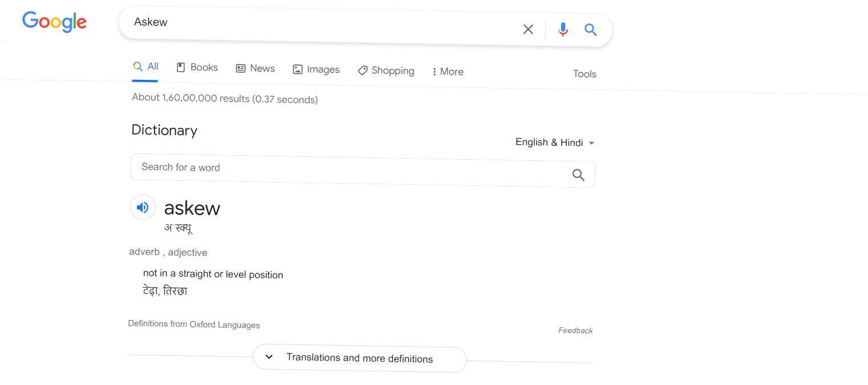This screenshot has height=385, width=868.
Task: Open search Tools
Action: point(585,74)
